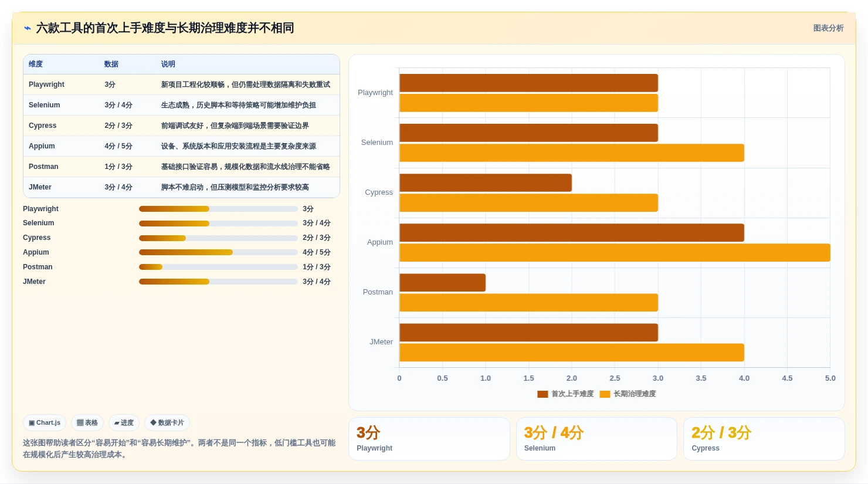This screenshot has width=868, height=484.
Task: Click the 说明 column header
Action: tap(168, 64)
